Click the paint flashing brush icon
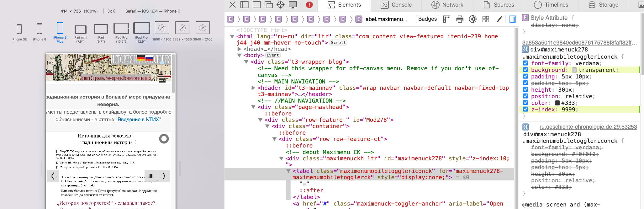 click(499, 19)
